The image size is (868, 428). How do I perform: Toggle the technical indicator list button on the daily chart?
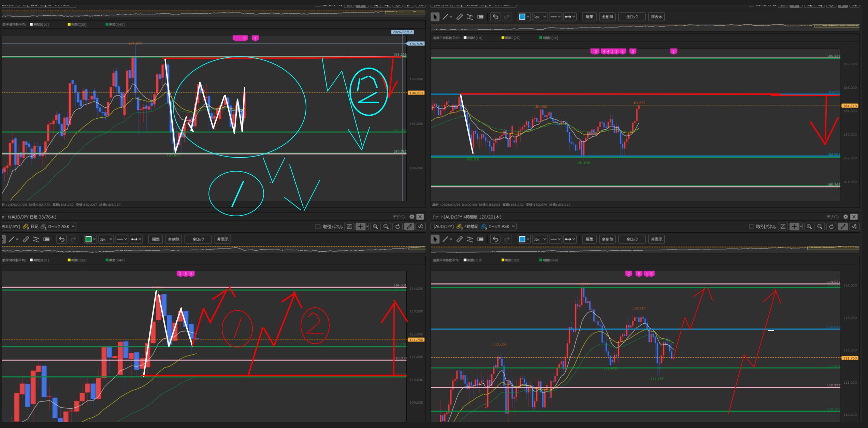point(349,227)
